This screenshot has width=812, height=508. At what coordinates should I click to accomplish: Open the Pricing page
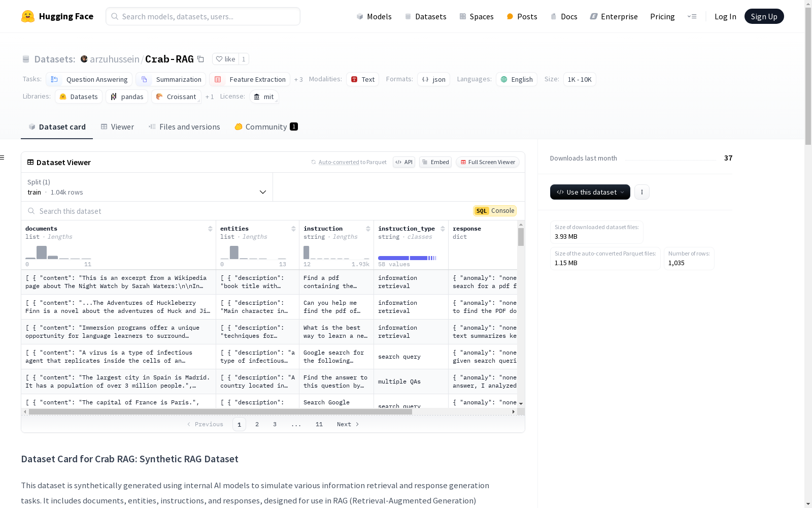(662, 16)
